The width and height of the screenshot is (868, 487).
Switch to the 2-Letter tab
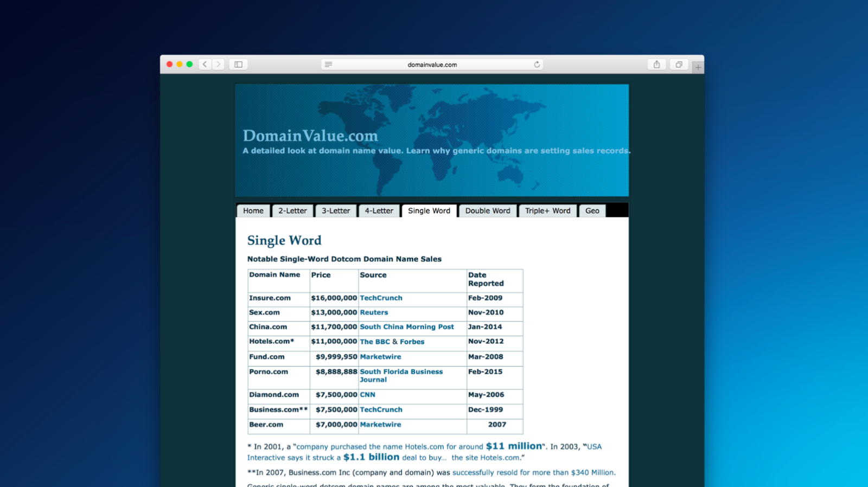click(292, 210)
